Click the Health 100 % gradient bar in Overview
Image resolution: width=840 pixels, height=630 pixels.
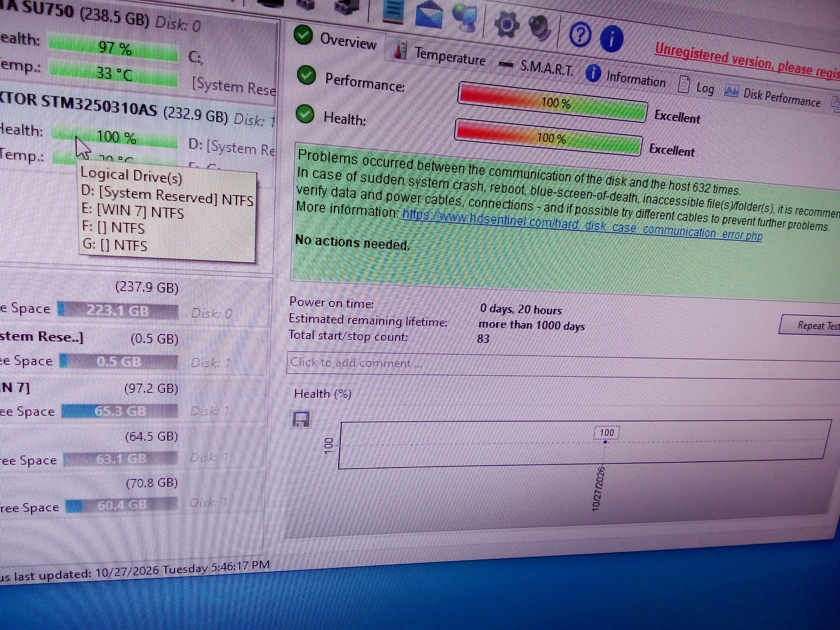coord(548,137)
